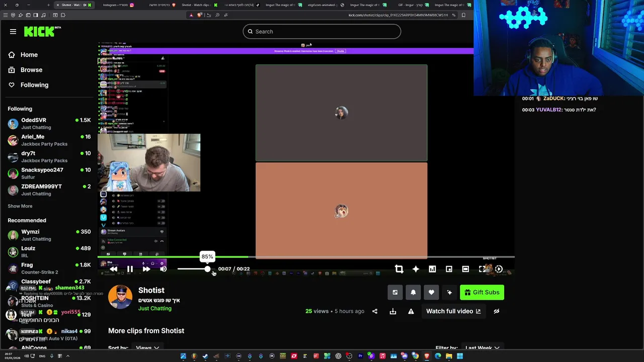Click the sparkle icon in player controls
This screenshot has height=362, width=644.
point(416,269)
